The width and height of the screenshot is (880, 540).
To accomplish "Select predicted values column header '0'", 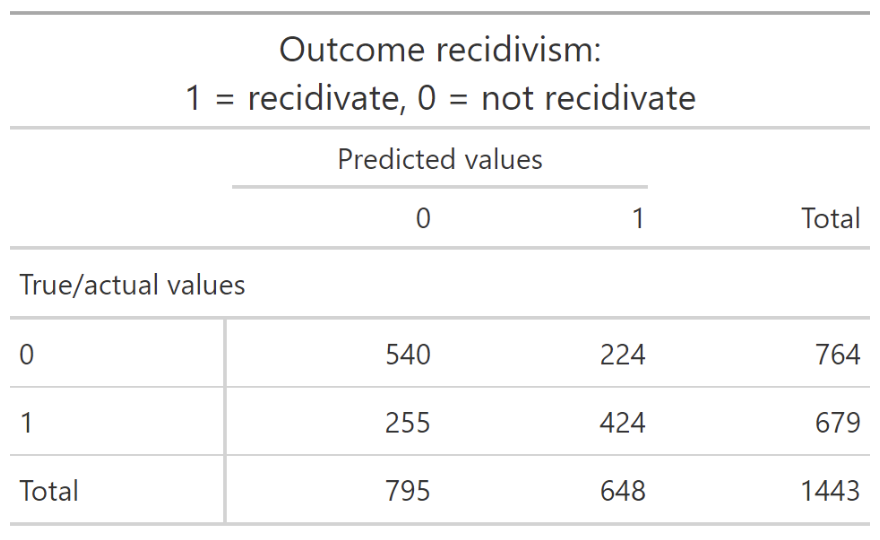I will 423,218.
